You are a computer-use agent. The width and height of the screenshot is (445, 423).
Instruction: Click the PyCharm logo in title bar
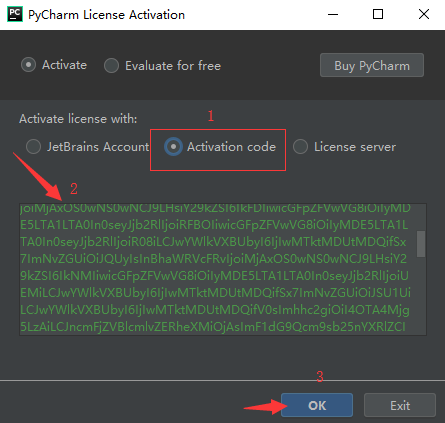(x=15, y=14)
